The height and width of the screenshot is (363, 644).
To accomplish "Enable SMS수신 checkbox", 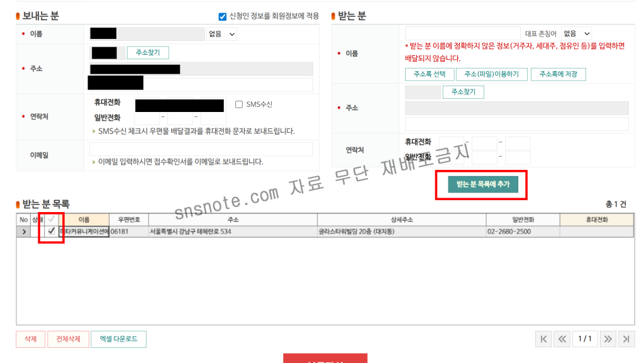I will coord(238,104).
